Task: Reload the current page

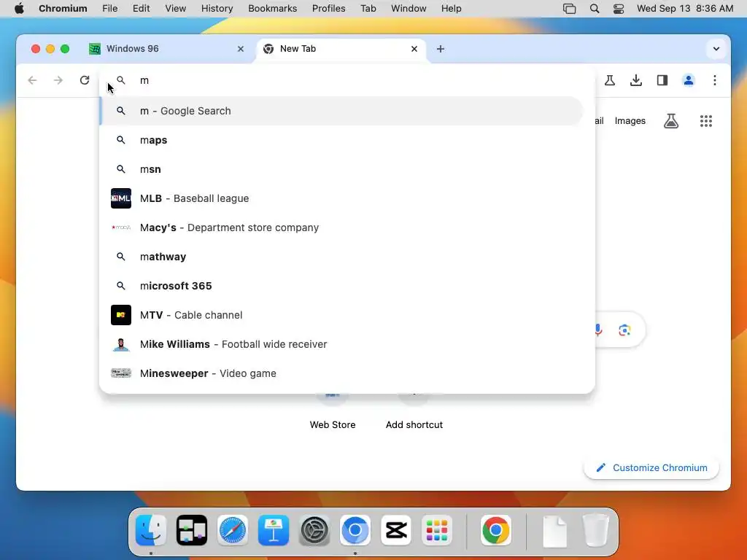Action: [x=85, y=80]
